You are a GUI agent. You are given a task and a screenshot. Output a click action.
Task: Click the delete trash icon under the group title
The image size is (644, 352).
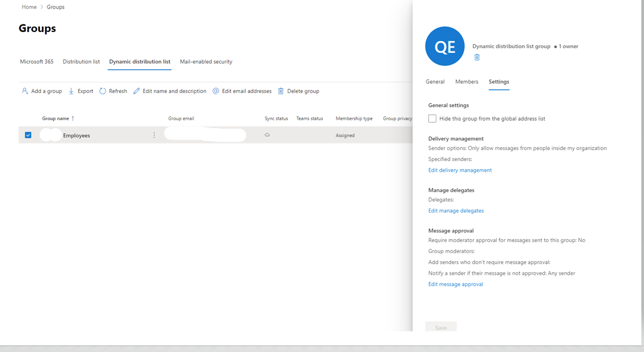click(x=477, y=57)
